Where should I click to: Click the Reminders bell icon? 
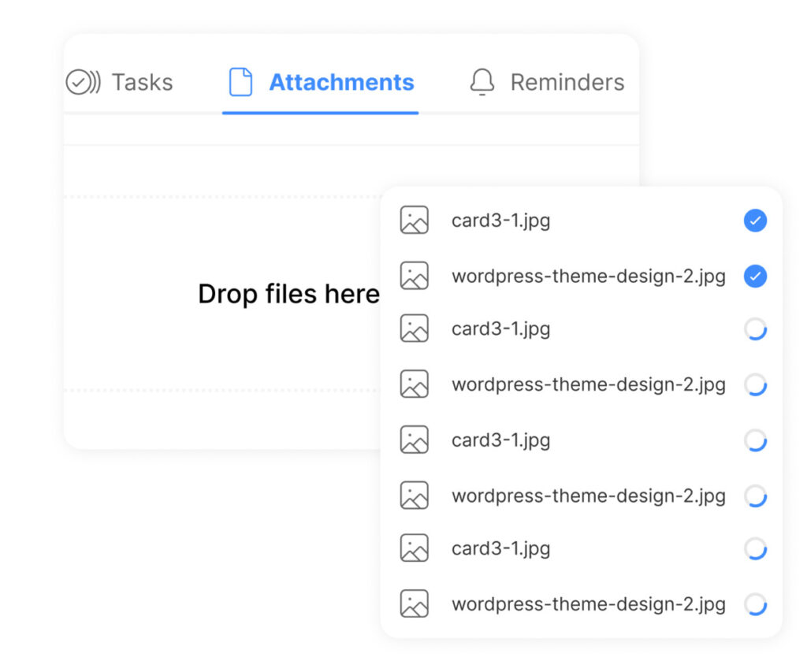(482, 82)
